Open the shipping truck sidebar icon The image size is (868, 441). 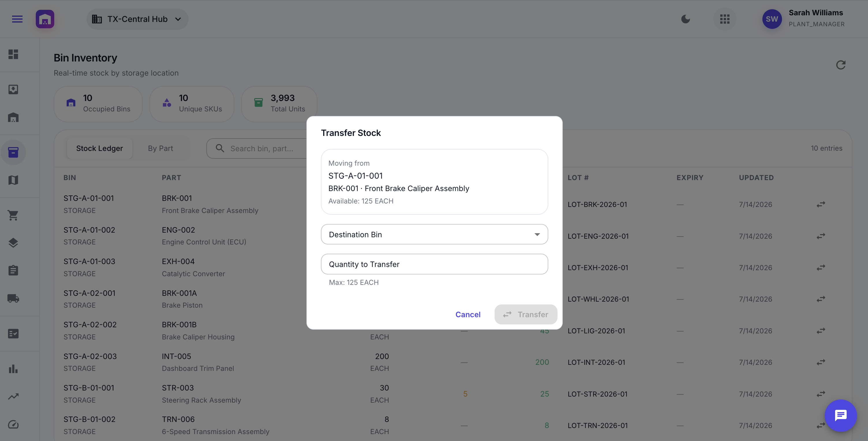(13, 298)
